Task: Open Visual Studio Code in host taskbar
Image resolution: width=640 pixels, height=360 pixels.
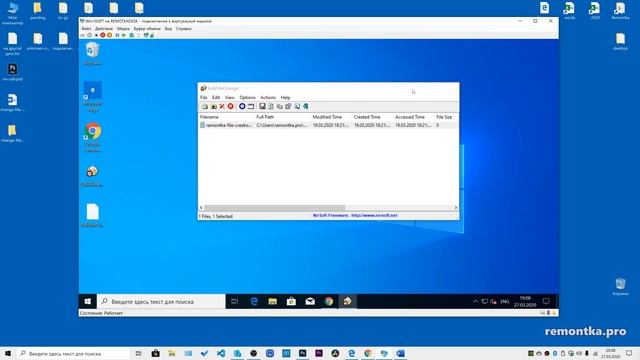Action: point(221,353)
